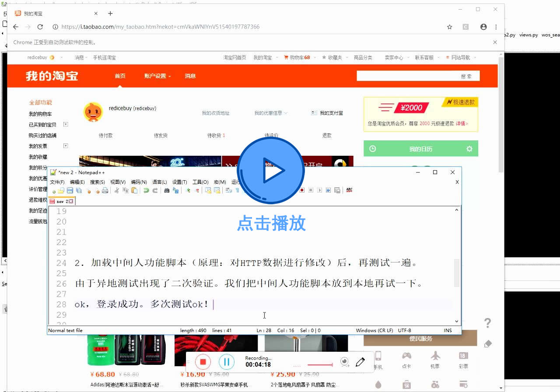This screenshot has width=560, height=392.
Task: Run macro multiple times icon
Action: coord(328,190)
